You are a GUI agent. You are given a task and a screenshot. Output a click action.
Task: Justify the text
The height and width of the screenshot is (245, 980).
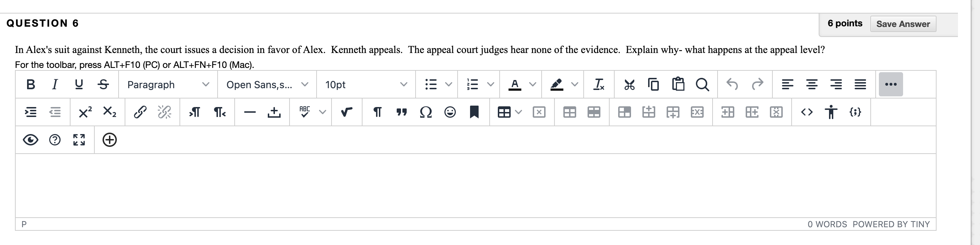861,84
